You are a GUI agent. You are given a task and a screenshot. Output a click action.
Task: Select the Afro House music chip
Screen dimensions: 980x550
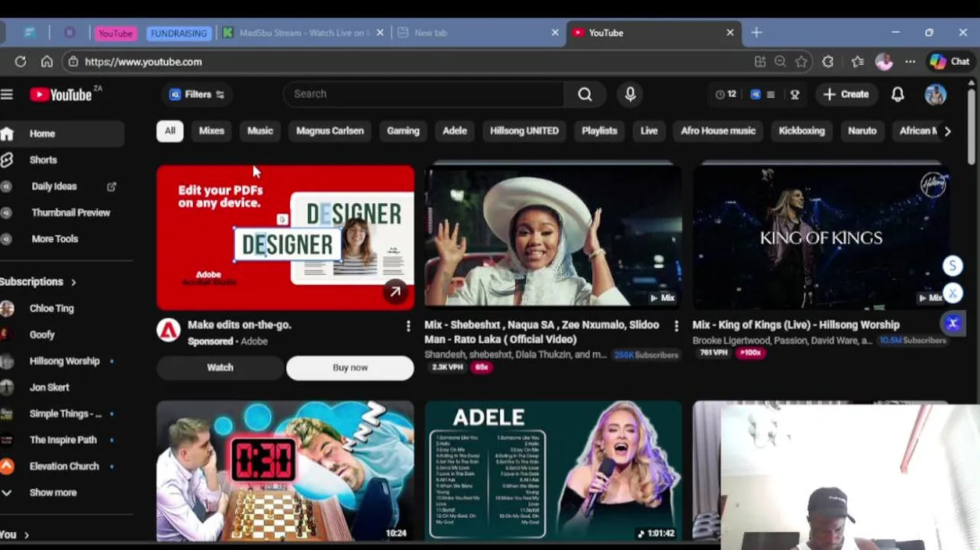coord(718,131)
